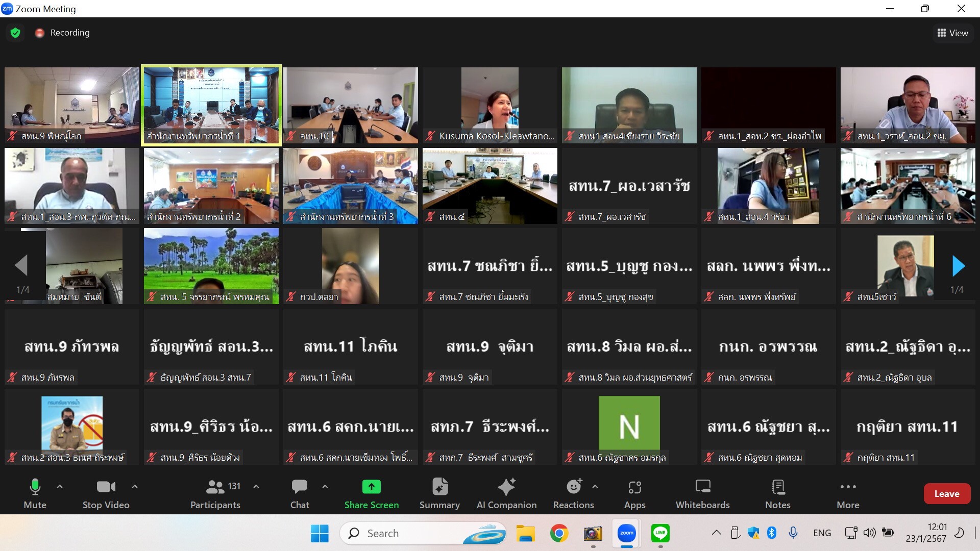Screen dimensions: 980x551
Task: Go to previous gallery page arrow
Action: point(21,266)
